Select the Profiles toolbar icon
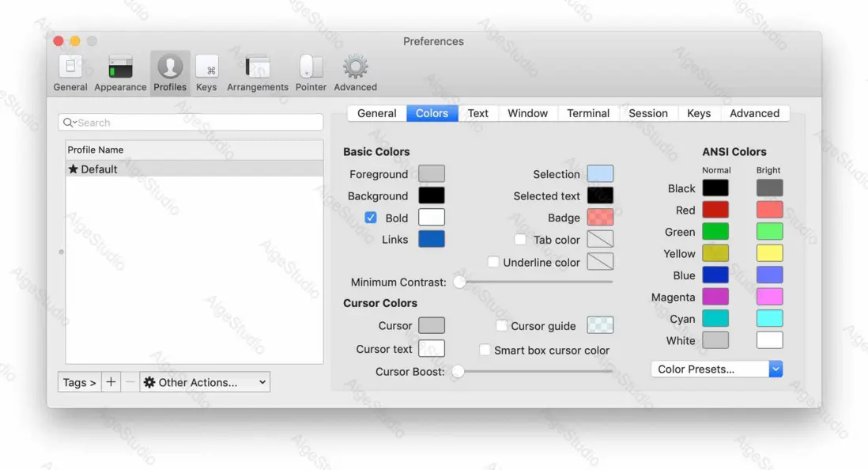 pyautogui.click(x=170, y=71)
